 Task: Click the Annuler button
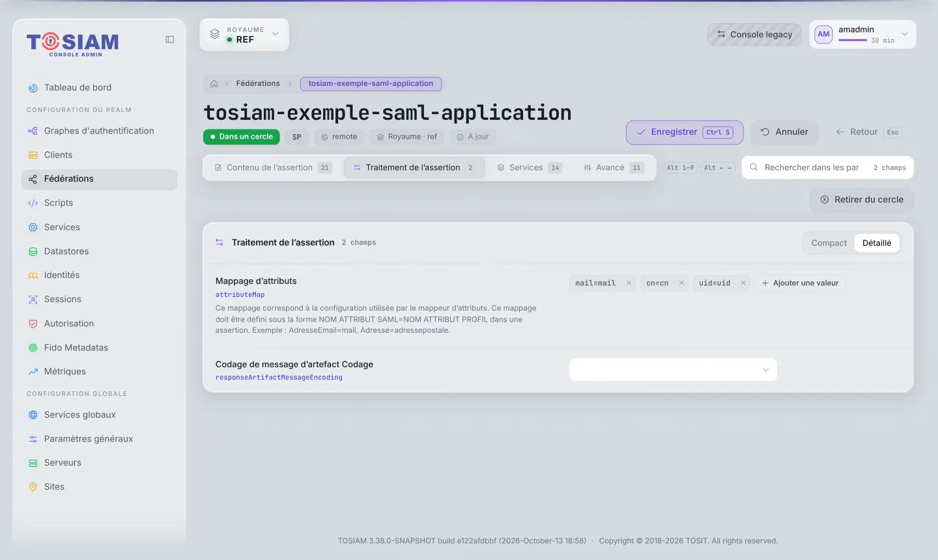pos(784,132)
